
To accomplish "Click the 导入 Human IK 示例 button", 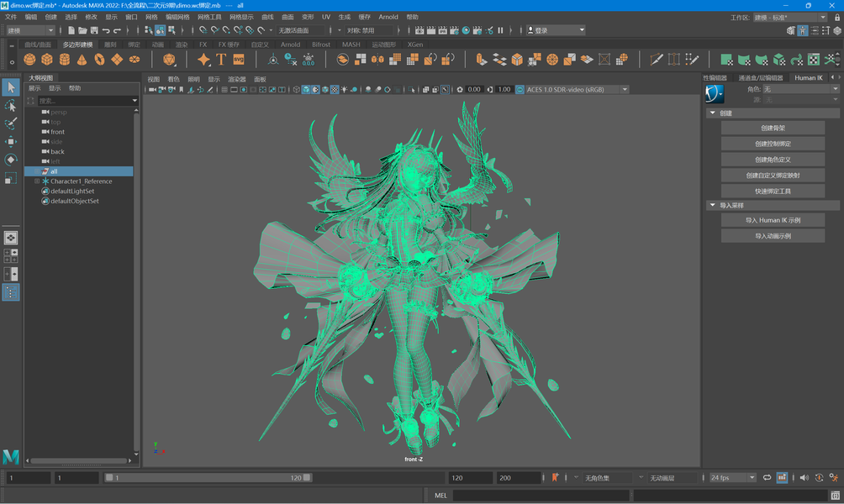I will tap(773, 220).
